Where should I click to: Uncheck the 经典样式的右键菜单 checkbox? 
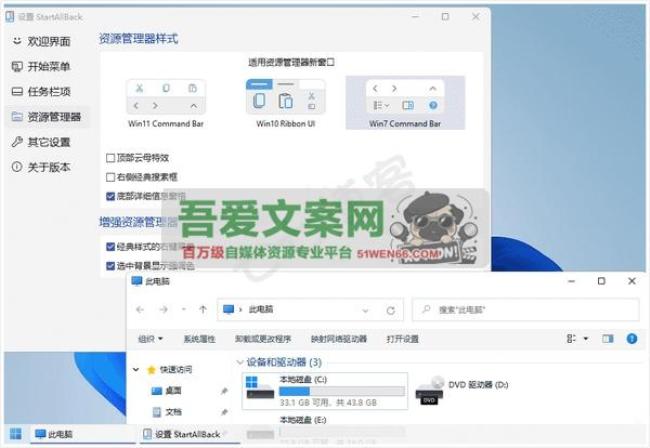[110, 247]
